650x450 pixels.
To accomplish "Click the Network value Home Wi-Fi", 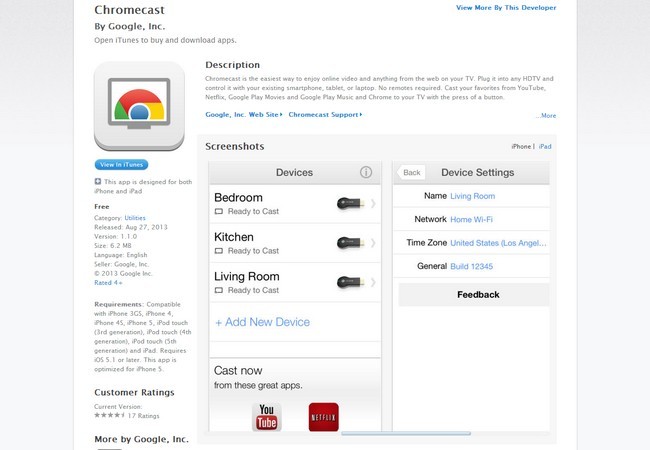I will pyautogui.click(x=471, y=219).
